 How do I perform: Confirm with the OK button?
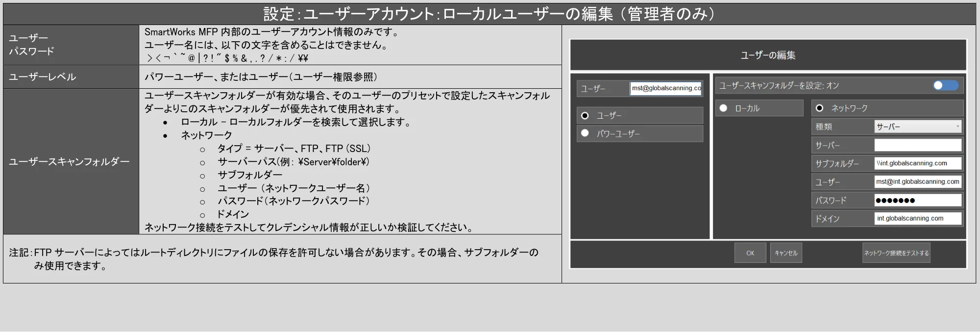(x=750, y=253)
